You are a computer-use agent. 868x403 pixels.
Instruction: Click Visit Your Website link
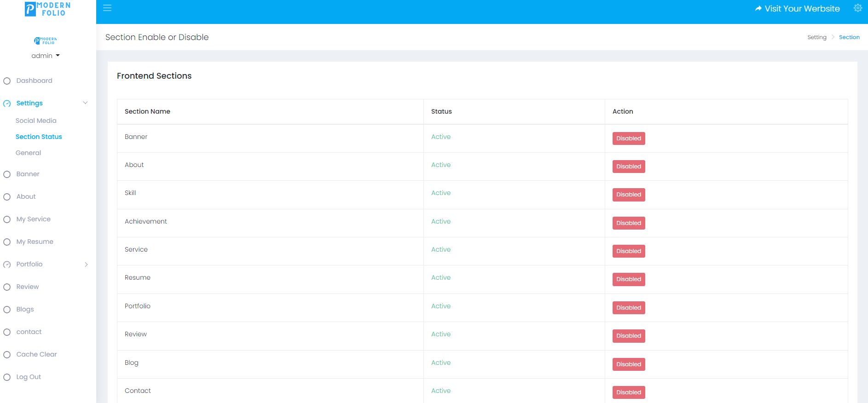(797, 9)
